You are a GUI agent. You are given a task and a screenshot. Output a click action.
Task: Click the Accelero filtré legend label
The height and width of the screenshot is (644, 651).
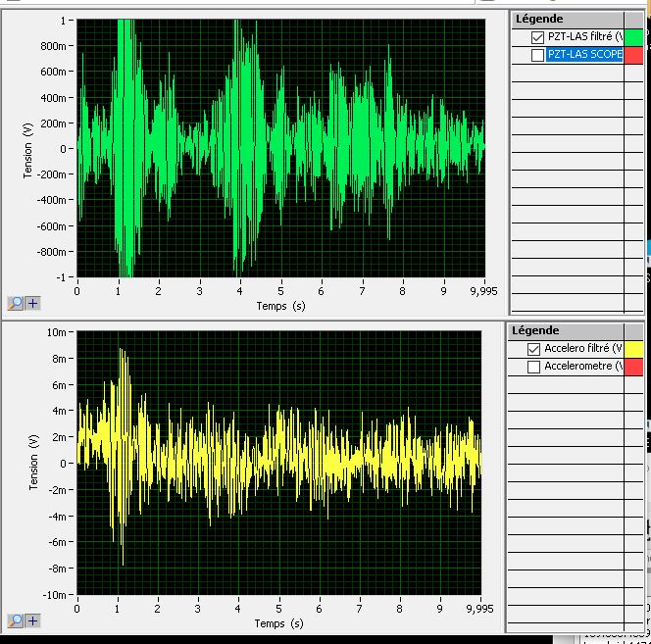coord(582,349)
